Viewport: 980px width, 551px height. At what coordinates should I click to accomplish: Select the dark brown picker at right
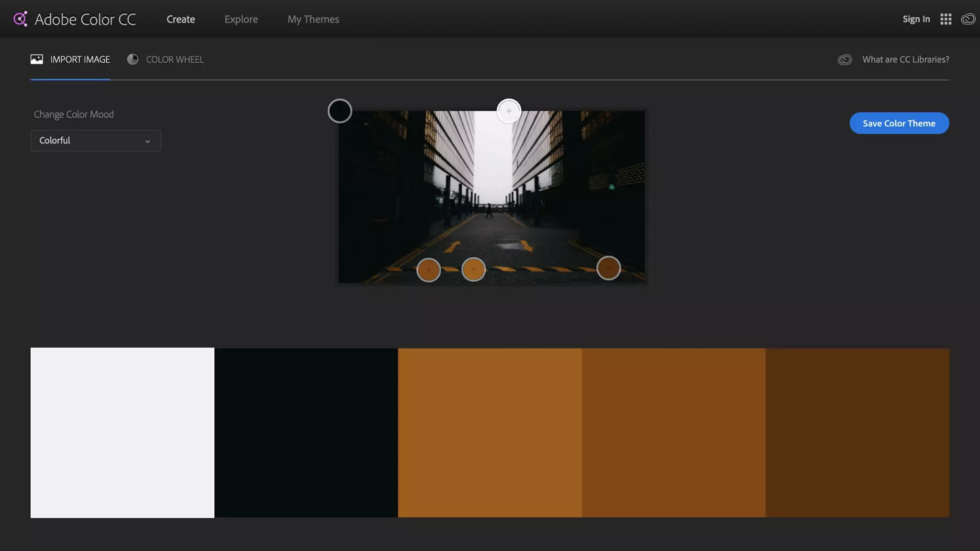tap(608, 268)
